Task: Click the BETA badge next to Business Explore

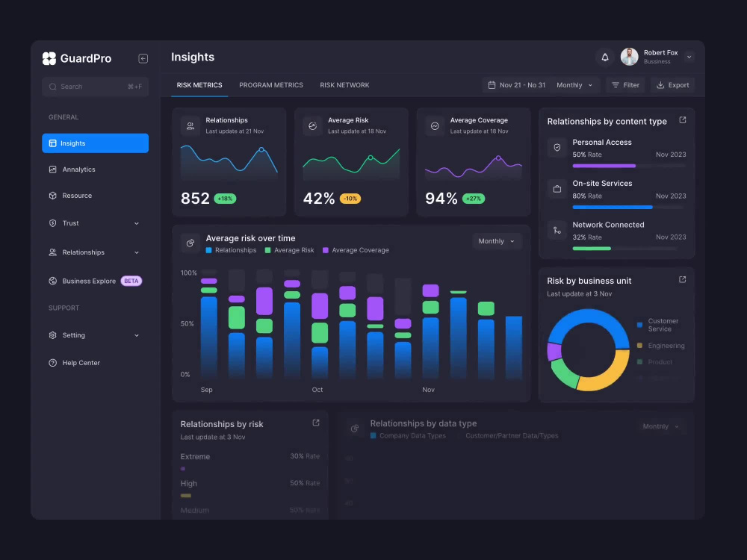Action: [x=131, y=281]
